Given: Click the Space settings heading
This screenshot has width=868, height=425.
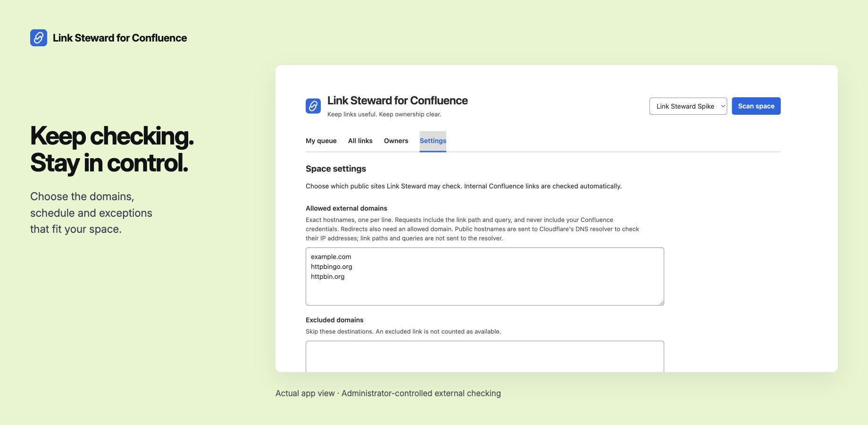Looking at the screenshot, I should point(336,169).
